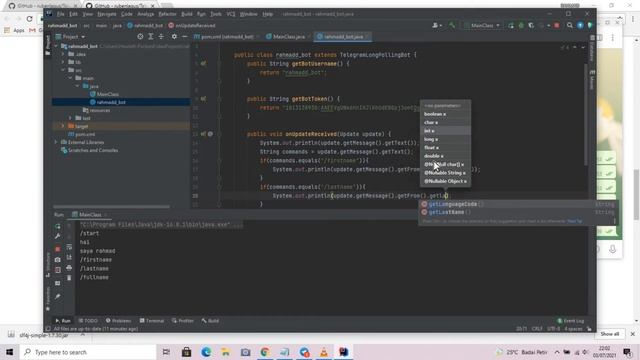This screenshot has height=360, width=640.
Task: Expand the test folder
Action: click(70, 118)
